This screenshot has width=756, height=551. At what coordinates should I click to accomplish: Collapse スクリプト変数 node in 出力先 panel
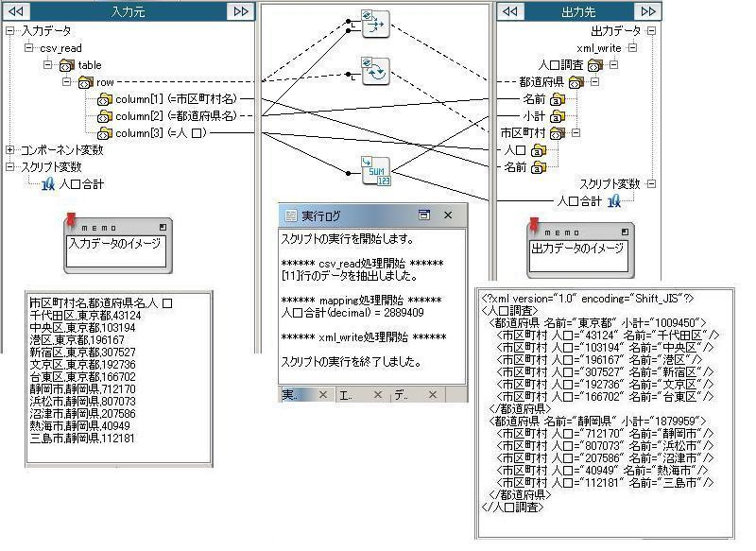coord(651,183)
